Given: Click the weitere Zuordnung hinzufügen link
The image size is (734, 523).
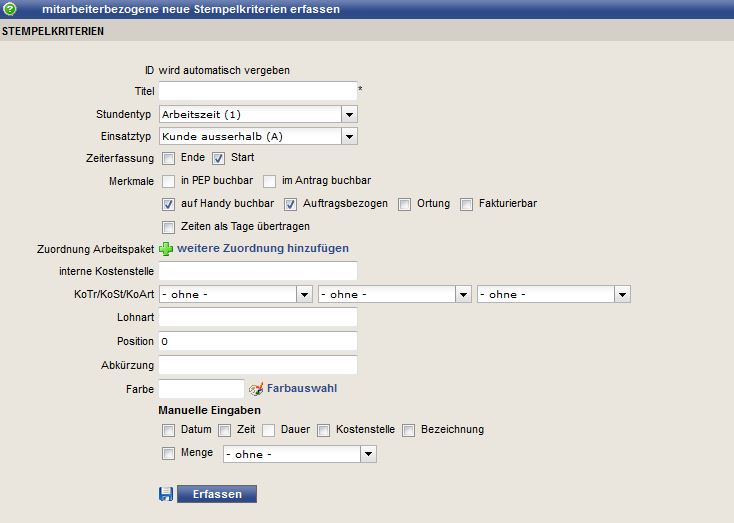Looking at the screenshot, I should (x=263, y=248).
